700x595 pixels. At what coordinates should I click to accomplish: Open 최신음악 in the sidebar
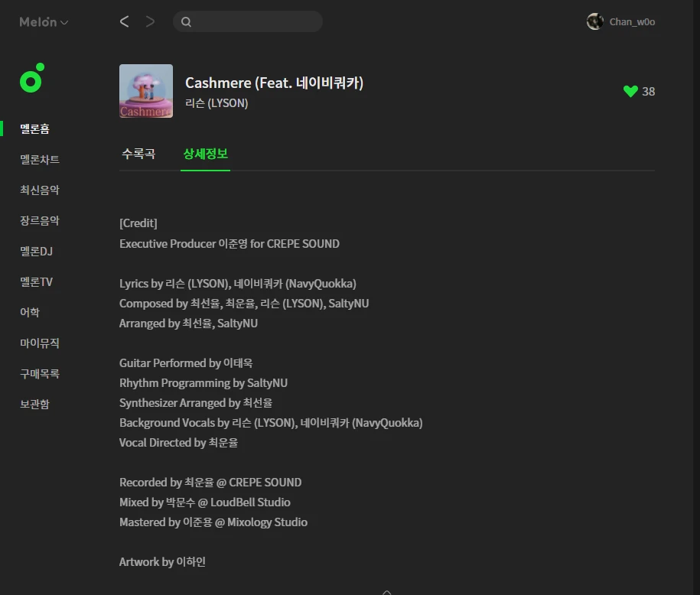coord(40,190)
